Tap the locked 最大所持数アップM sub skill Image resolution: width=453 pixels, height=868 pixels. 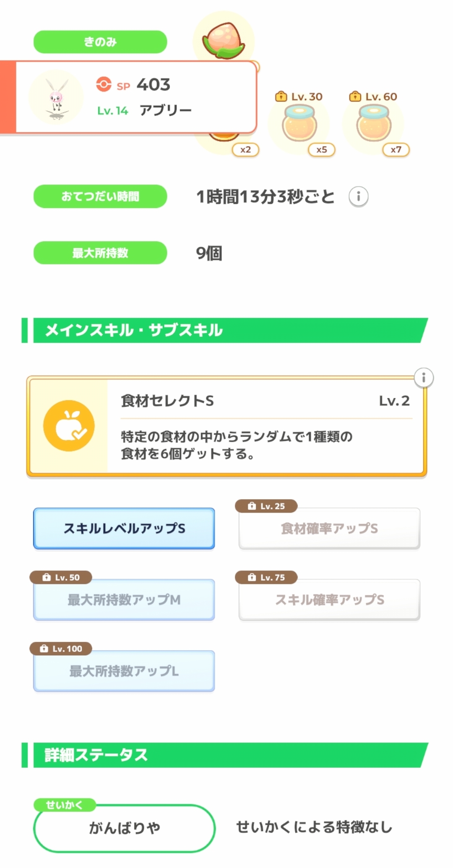tap(124, 600)
